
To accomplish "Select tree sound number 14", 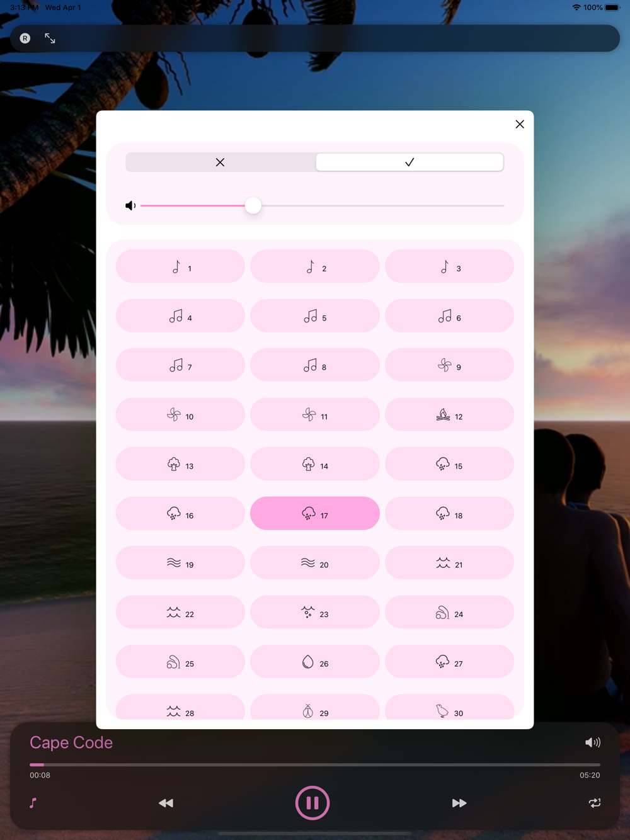I will click(x=315, y=464).
